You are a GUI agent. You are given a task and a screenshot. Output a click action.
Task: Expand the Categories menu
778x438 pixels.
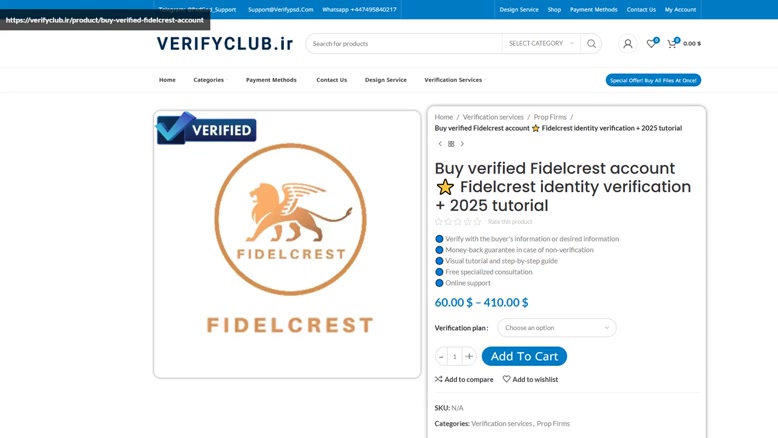(209, 80)
